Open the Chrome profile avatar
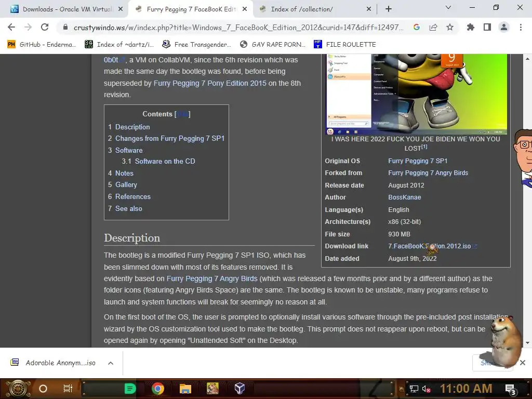The image size is (532, 399). click(504, 27)
